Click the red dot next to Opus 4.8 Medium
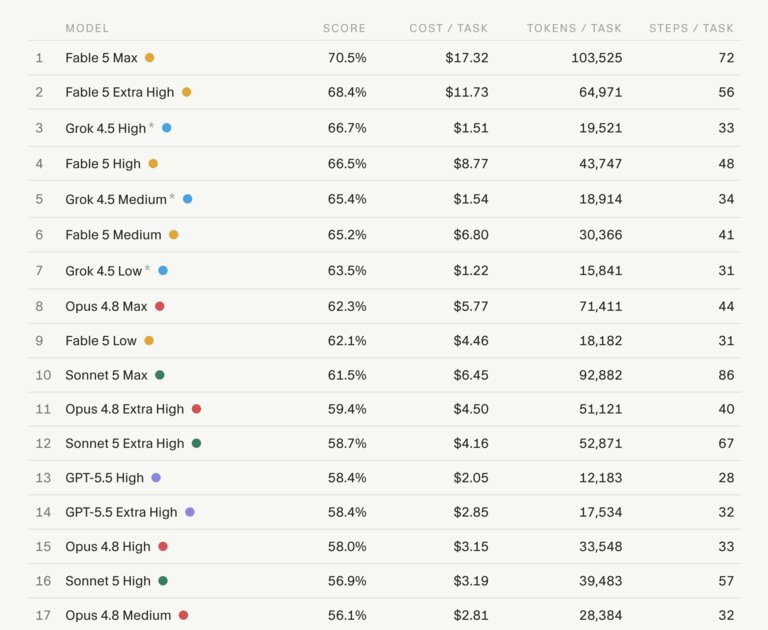The height and width of the screenshot is (630, 768). 184,615
